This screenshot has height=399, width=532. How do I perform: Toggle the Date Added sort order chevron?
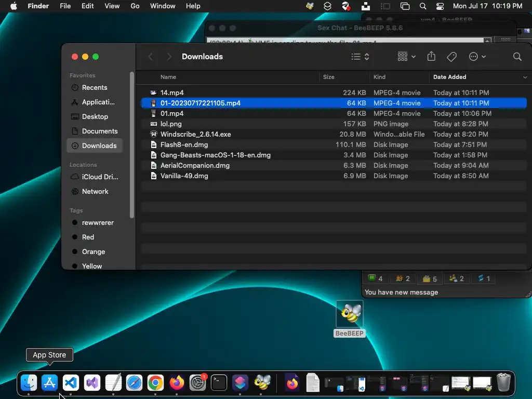click(525, 77)
